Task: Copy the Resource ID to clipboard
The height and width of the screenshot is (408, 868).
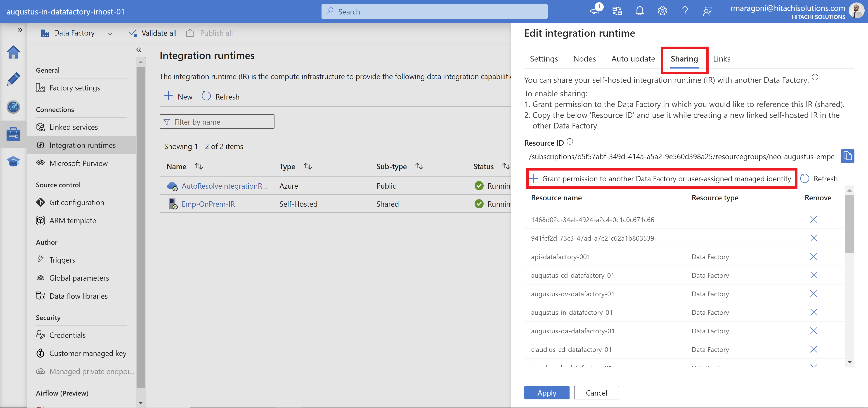Action: tap(847, 157)
